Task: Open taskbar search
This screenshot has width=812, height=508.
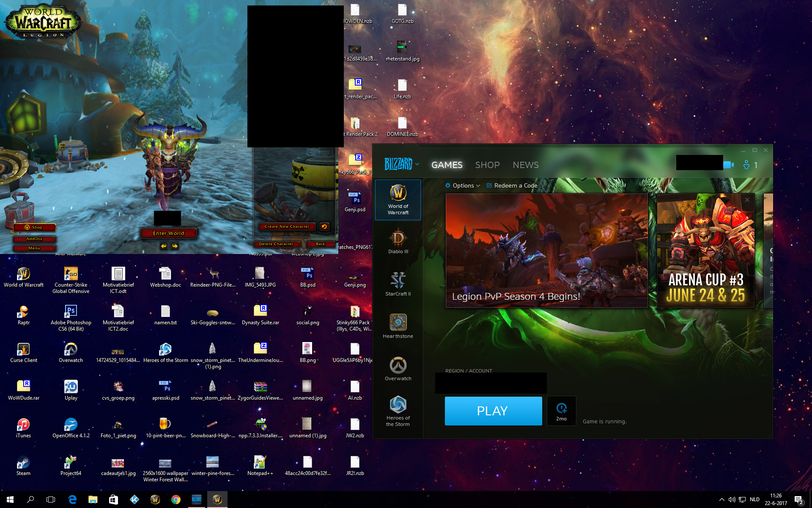Action: pyautogui.click(x=30, y=500)
